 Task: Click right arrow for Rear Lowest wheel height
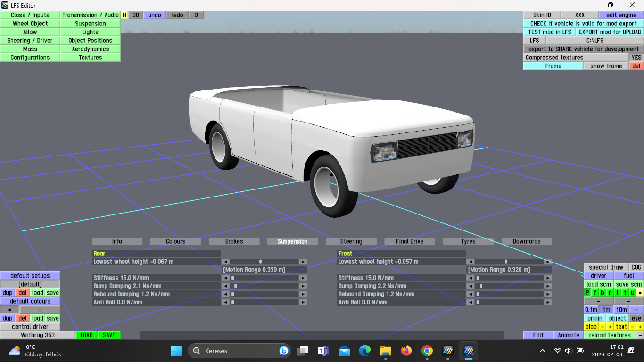click(303, 262)
